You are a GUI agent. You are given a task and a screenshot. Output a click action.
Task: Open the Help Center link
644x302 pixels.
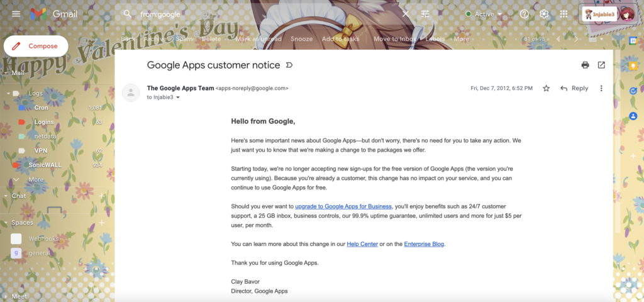click(x=362, y=244)
